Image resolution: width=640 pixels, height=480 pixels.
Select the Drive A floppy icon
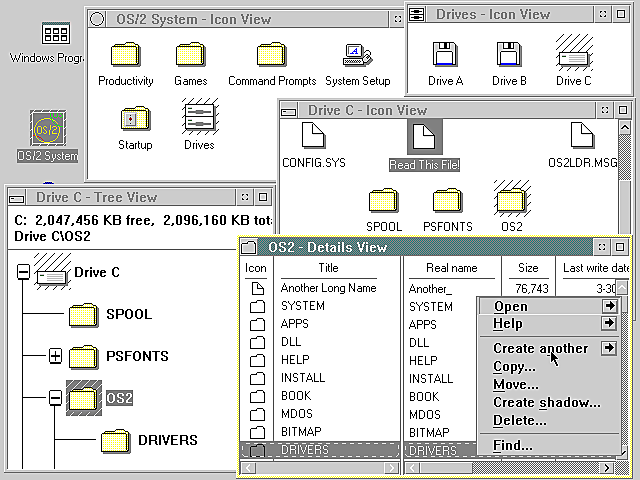pos(445,54)
